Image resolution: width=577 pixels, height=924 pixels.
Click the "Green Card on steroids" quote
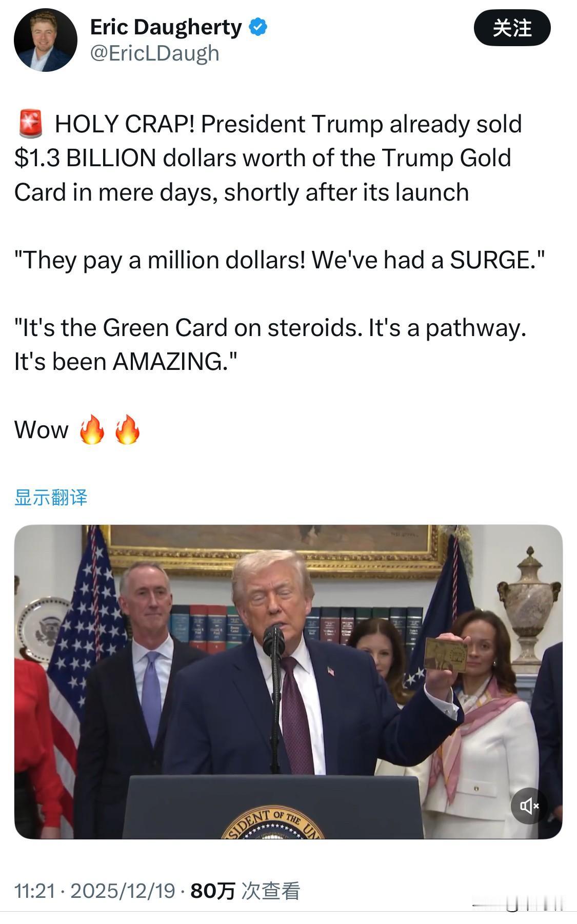coord(270,345)
